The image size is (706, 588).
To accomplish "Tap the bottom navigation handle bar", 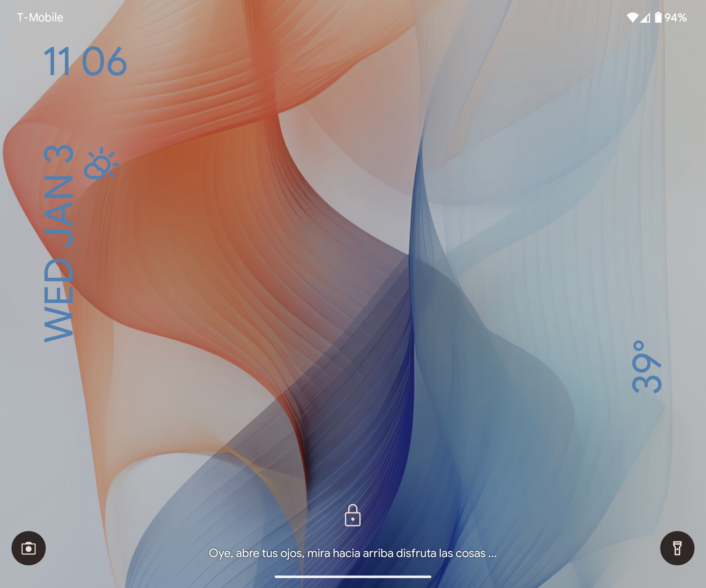I will pos(353,576).
